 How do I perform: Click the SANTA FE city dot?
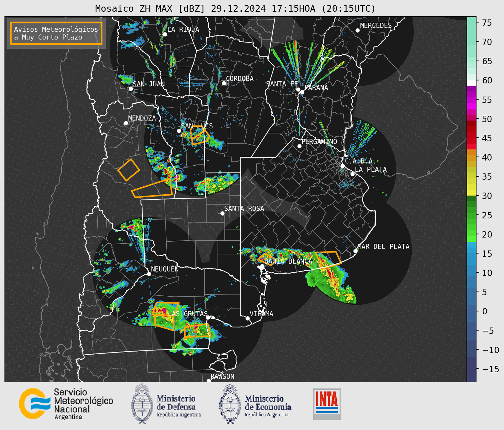(298, 89)
